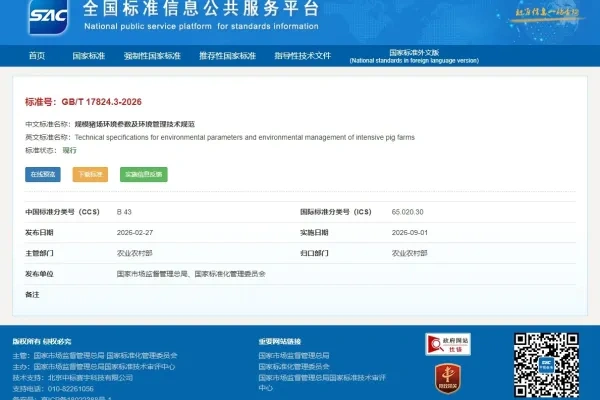Click the platform title 全国标准信息公共服务平台
600x400 pixels.
pyautogui.click(x=201, y=8)
